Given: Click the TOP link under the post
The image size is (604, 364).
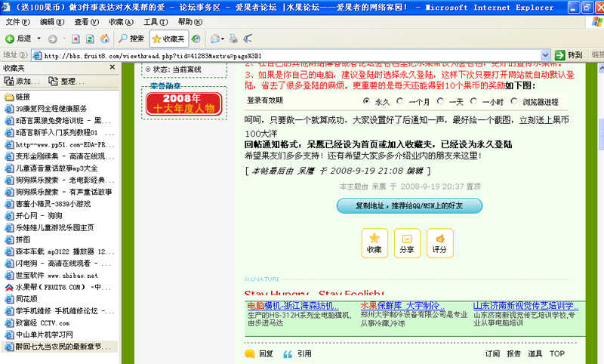Looking at the screenshot, I should tap(557, 353).
